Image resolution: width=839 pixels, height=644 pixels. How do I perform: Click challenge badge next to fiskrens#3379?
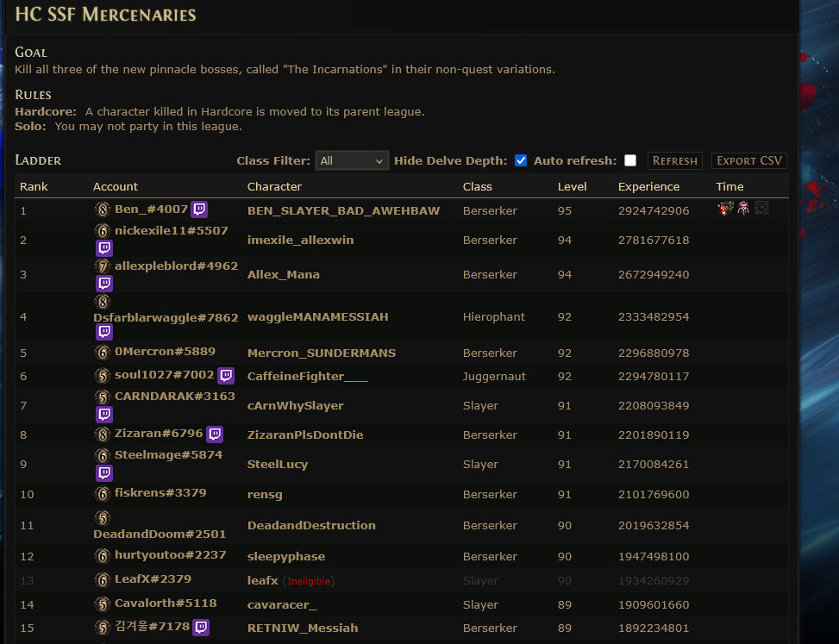103,494
